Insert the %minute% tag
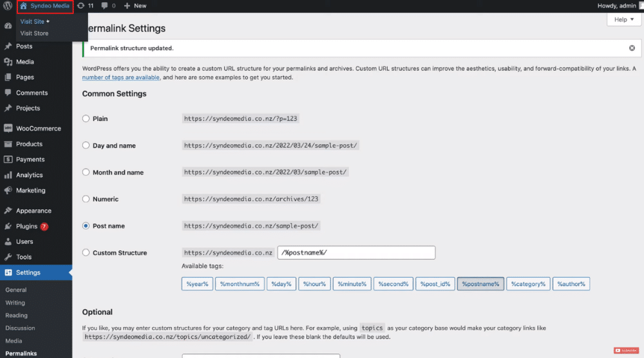 pos(352,284)
